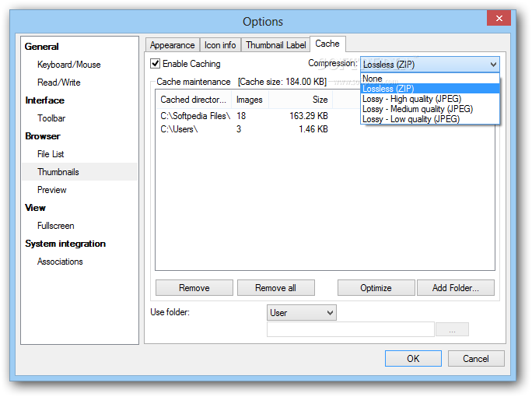The width and height of the screenshot is (532, 397).
Task: Select Lossless (ZIP) list option
Action: 429,89
